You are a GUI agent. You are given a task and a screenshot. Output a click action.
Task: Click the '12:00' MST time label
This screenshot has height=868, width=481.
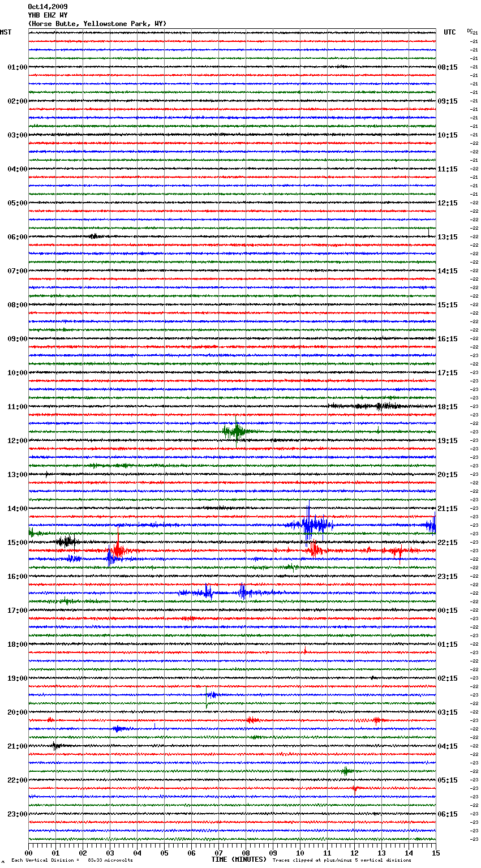click(x=18, y=441)
